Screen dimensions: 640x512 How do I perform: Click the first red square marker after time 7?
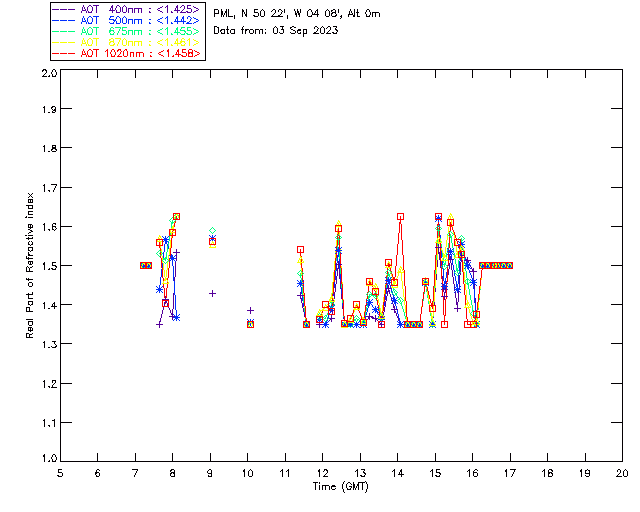[143, 265]
